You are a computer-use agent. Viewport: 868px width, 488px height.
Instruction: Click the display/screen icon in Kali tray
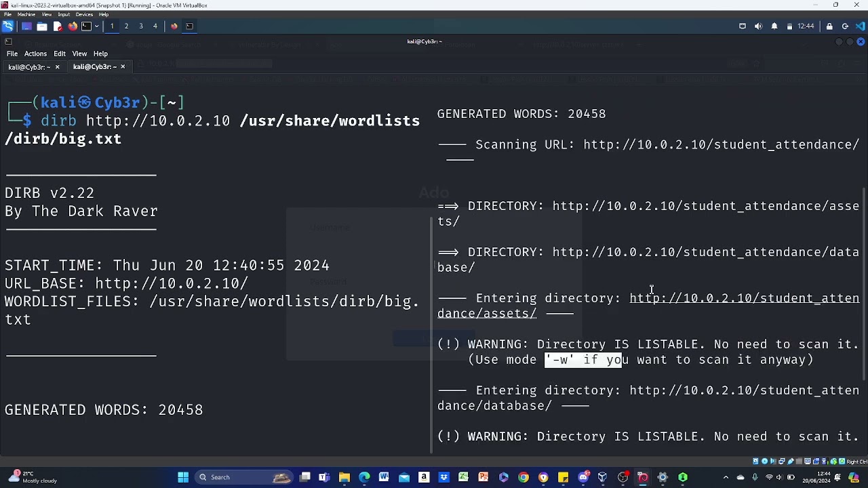(743, 26)
